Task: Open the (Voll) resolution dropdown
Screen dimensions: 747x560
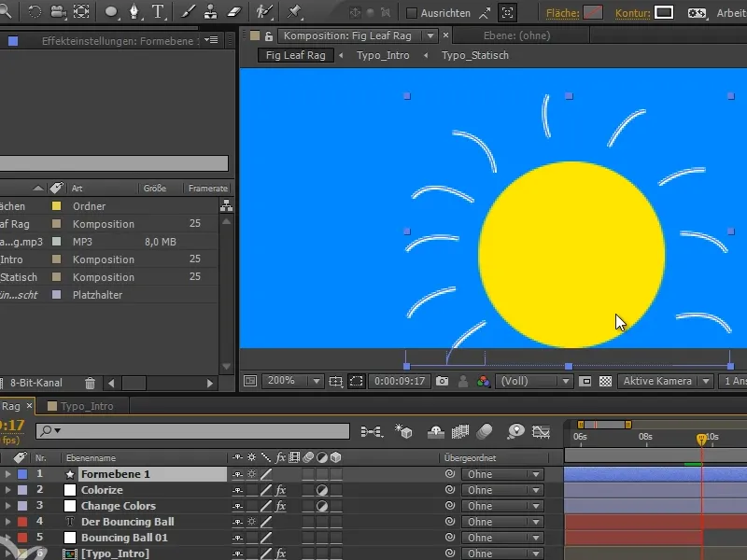Action: click(x=534, y=381)
